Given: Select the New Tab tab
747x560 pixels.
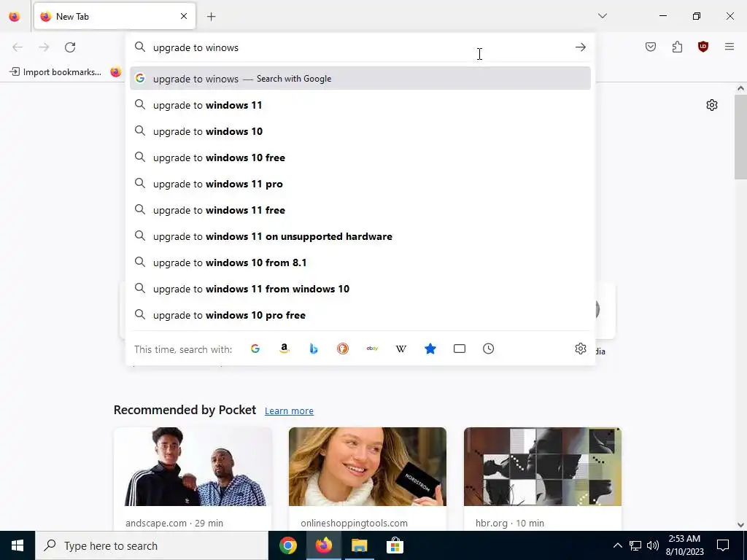Looking at the screenshot, I should point(115,16).
